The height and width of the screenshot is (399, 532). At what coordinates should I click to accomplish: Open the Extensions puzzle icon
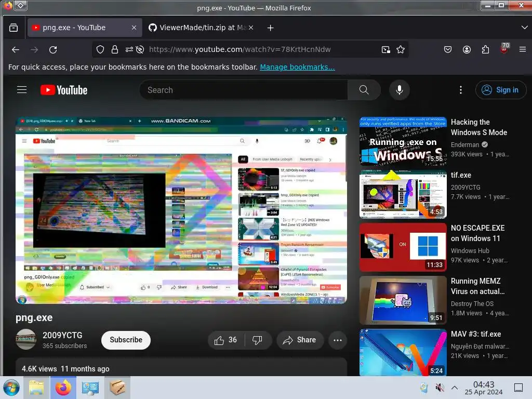(x=486, y=49)
